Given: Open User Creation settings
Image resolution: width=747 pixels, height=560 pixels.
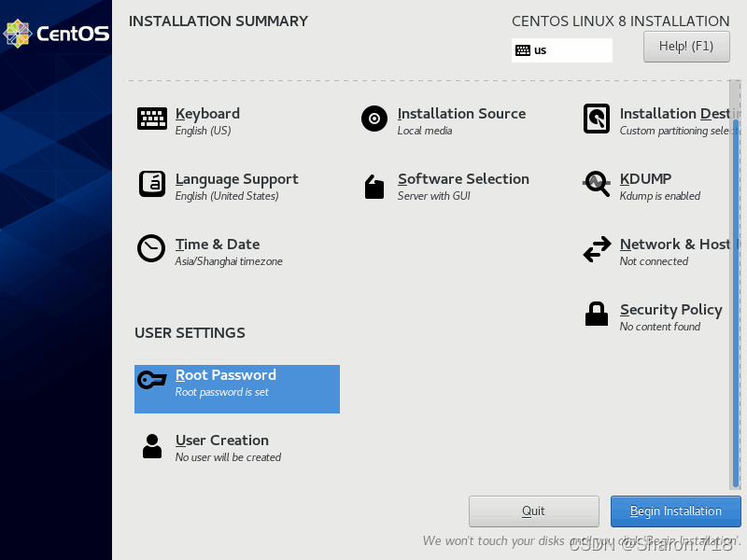Looking at the screenshot, I should (222, 440).
